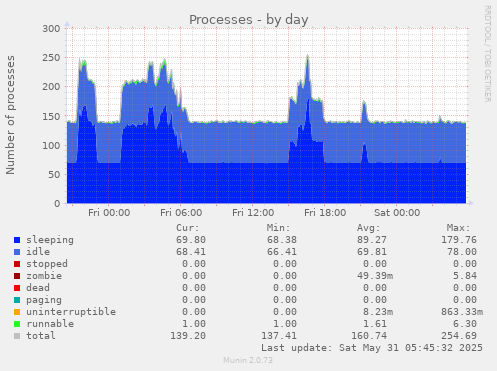The width and height of the screenshot is (497, 371).
Task: Click the 'Fri 06:00' x-axis label
Action: point(181,213)
